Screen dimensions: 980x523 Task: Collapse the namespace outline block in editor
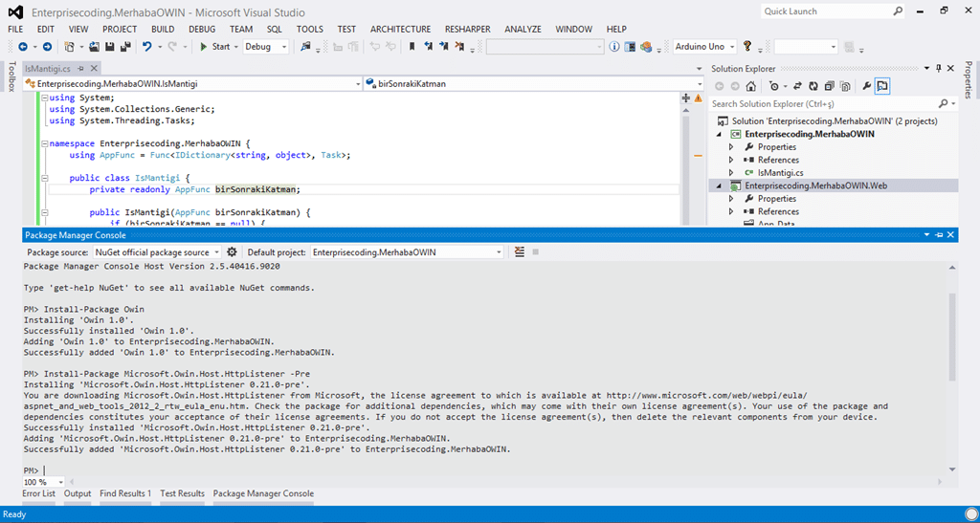point(44,143)
